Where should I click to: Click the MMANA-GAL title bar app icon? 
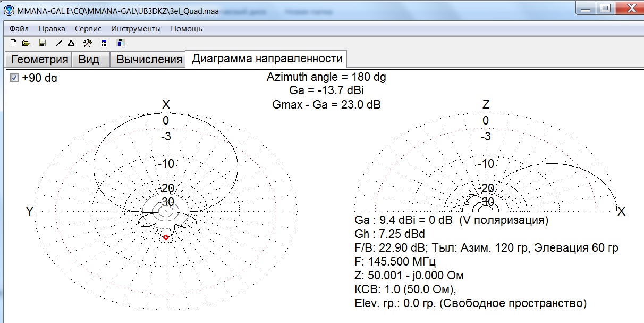point(9,10)
